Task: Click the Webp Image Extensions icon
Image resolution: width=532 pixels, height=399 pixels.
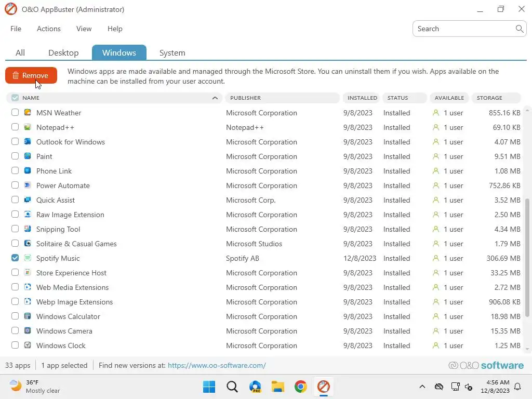Action: [28, 302]
